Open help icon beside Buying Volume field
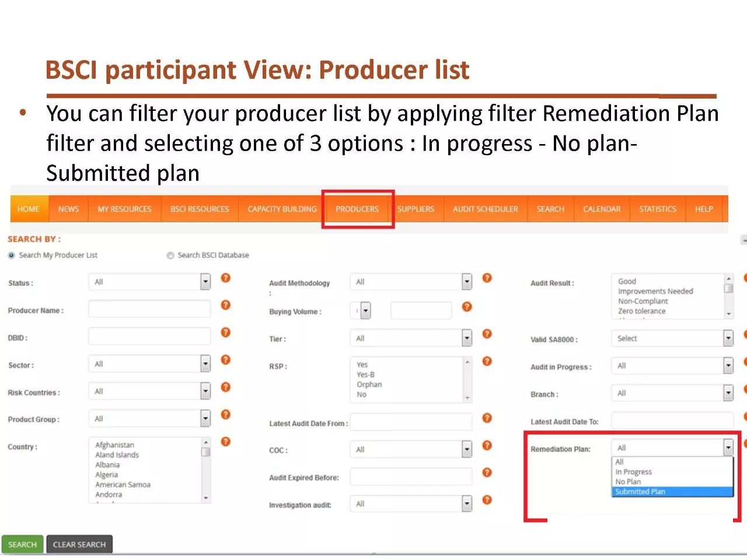Viewport: 747px width, 560px height. (466, 307)
